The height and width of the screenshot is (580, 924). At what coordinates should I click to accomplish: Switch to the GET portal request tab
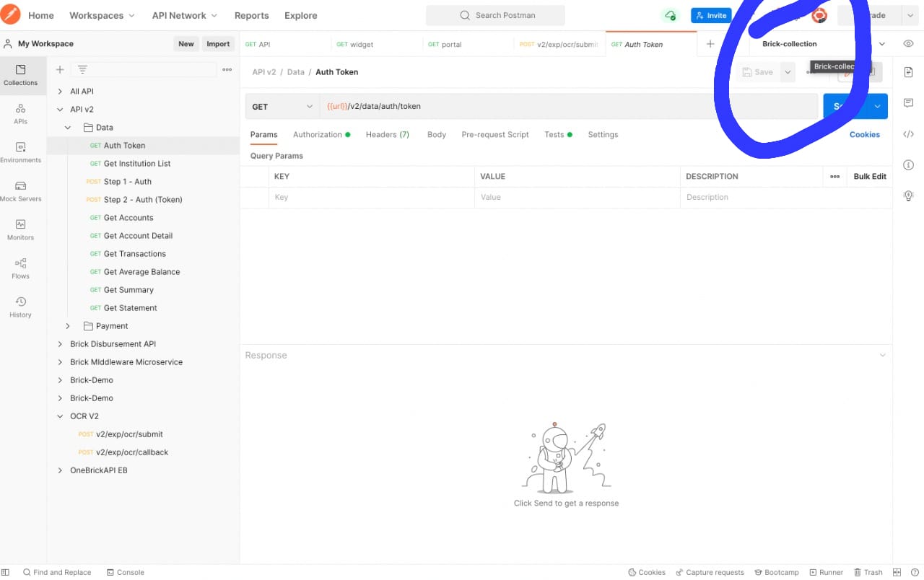468,44
